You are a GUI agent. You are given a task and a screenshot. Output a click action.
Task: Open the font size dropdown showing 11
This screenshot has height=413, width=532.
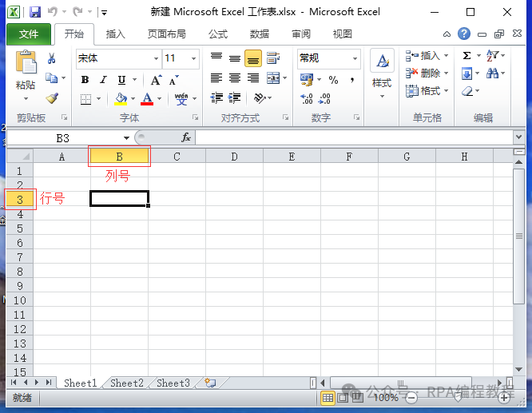point(193,58)
